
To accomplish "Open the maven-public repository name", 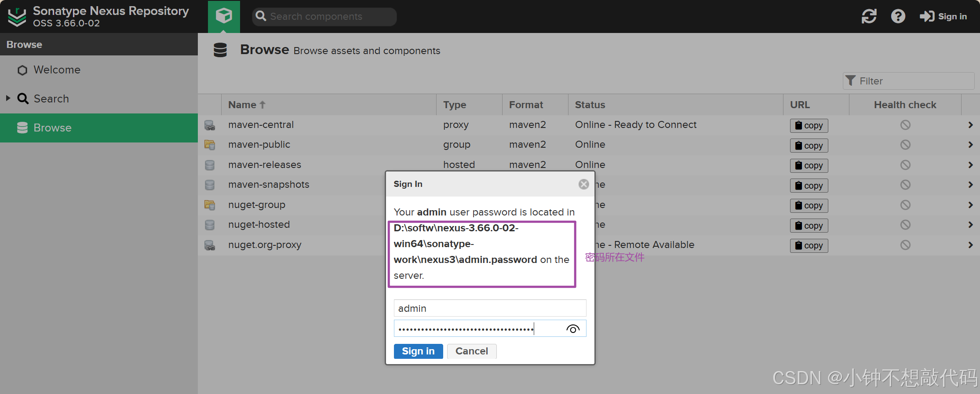I will 259,144.
